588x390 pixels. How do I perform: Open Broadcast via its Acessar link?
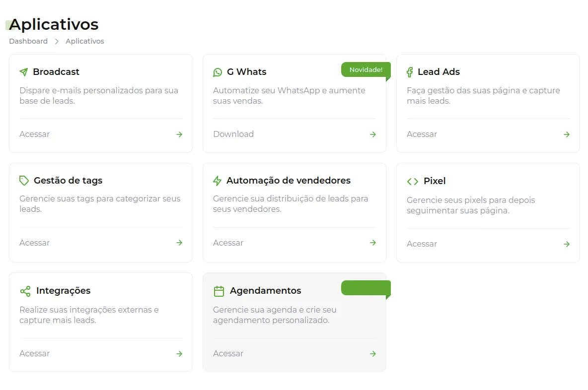tap(34, 134)
